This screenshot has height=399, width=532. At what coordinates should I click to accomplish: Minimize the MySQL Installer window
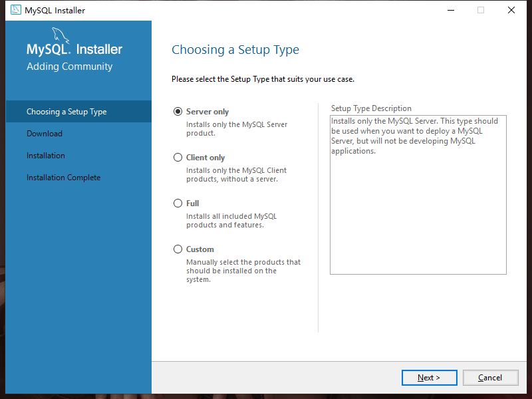(x=451, y=10)
